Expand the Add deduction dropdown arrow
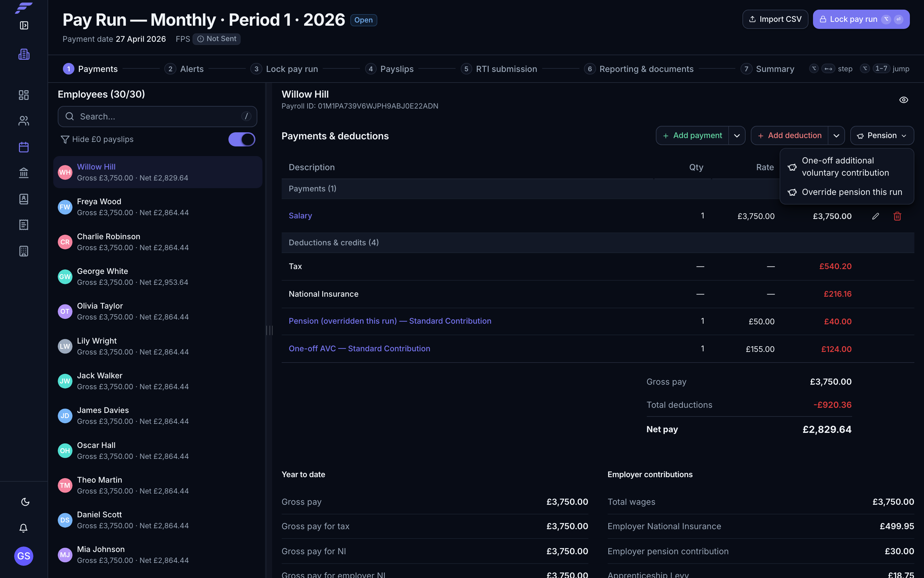This screenshot has height=578, width=924. tap(836, 136)
